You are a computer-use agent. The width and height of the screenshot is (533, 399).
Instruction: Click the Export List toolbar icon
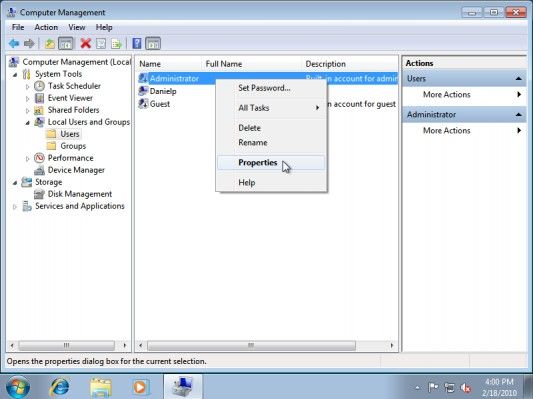coord(116,44)
